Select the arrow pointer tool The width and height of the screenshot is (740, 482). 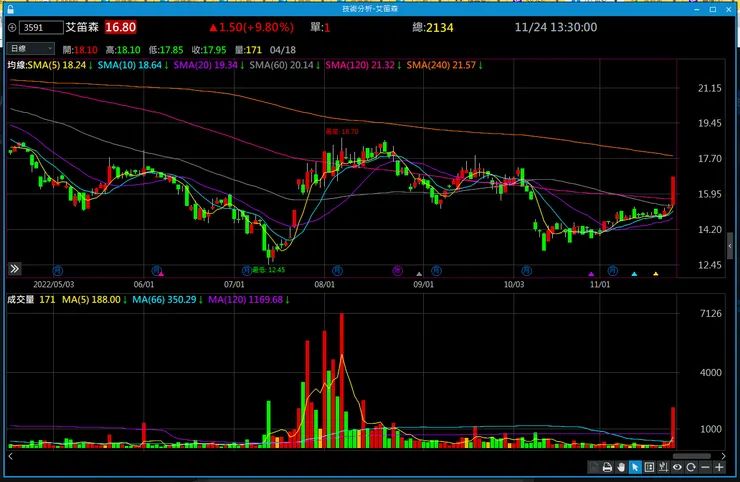(635, 467)
